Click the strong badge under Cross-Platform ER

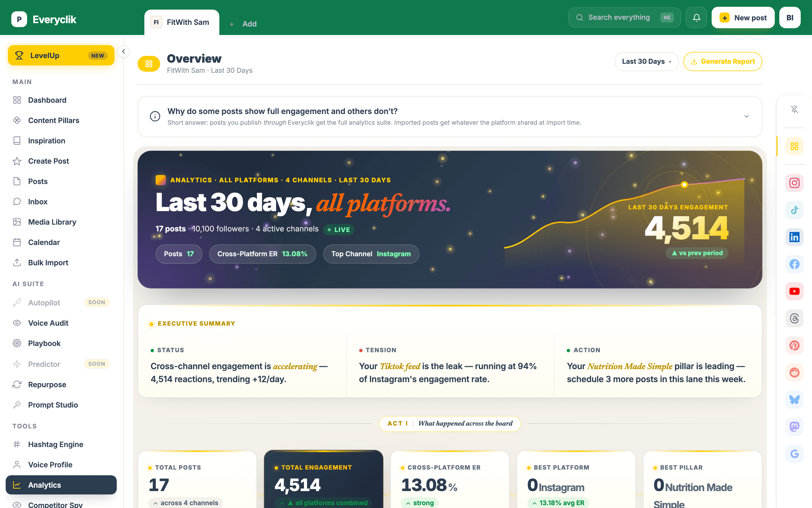click(420, 503)
